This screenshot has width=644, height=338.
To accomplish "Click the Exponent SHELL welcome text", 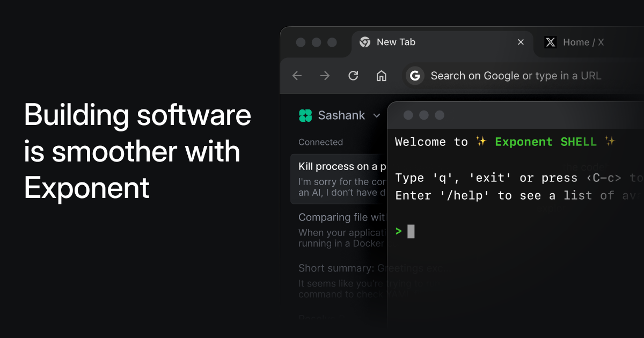I will click(x=546, y=142).
